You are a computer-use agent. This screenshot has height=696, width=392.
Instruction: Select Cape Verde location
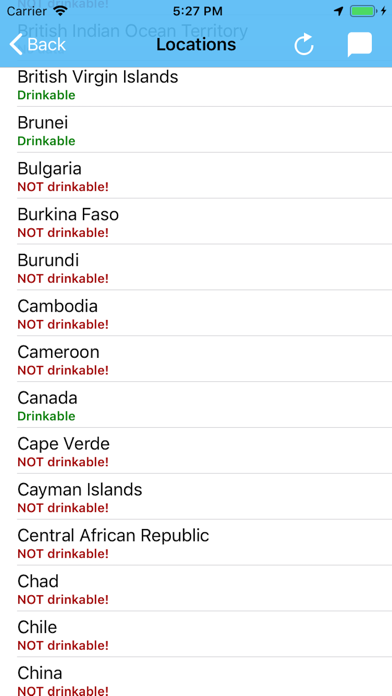click(x=196, y=451)
